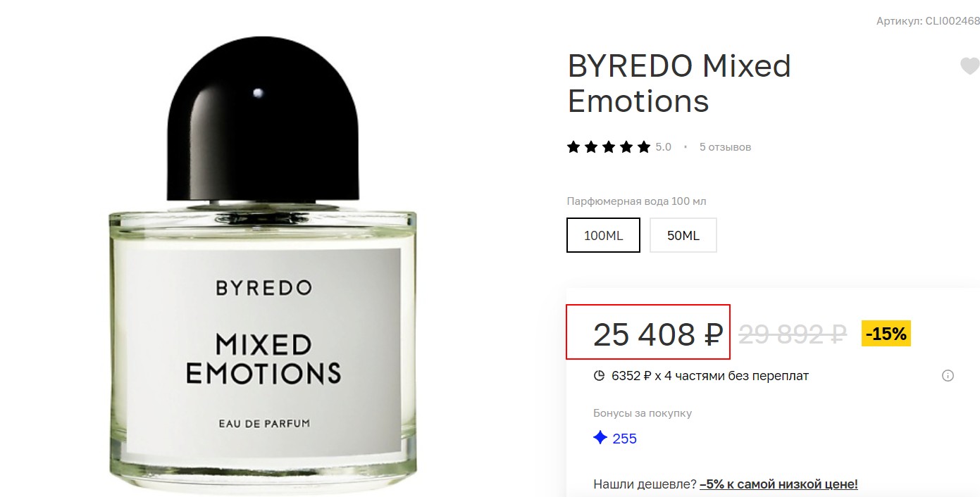Click the installment clock icon
Screen dimensions: 980x497
tap(600, 376)
